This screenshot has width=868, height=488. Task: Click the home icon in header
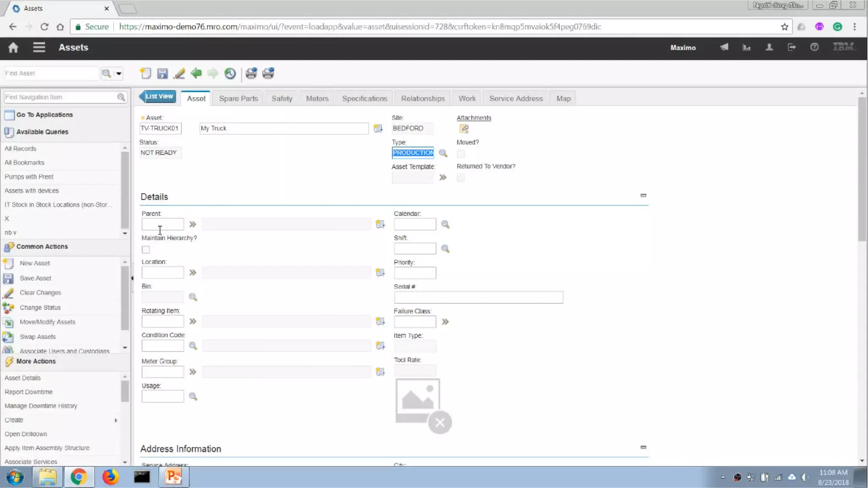coord(13,47)
